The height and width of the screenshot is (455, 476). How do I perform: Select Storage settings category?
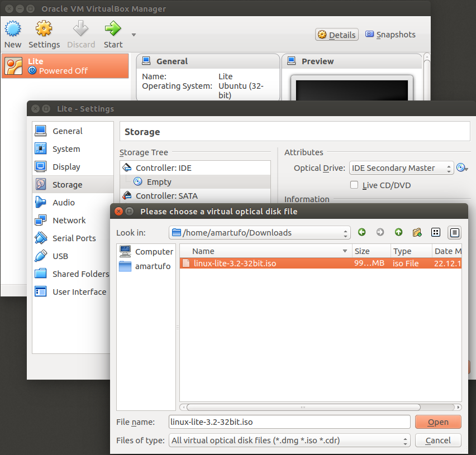pos(73,184)
